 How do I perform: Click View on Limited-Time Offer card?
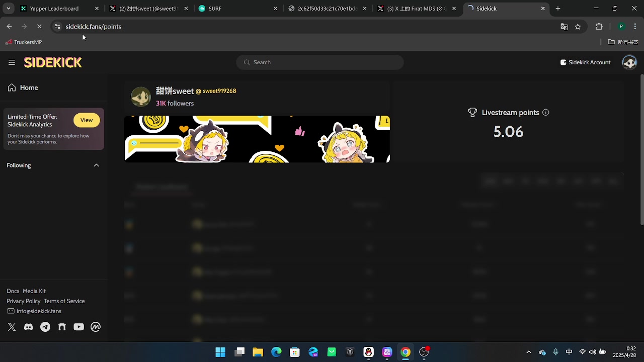click(87, 120)
